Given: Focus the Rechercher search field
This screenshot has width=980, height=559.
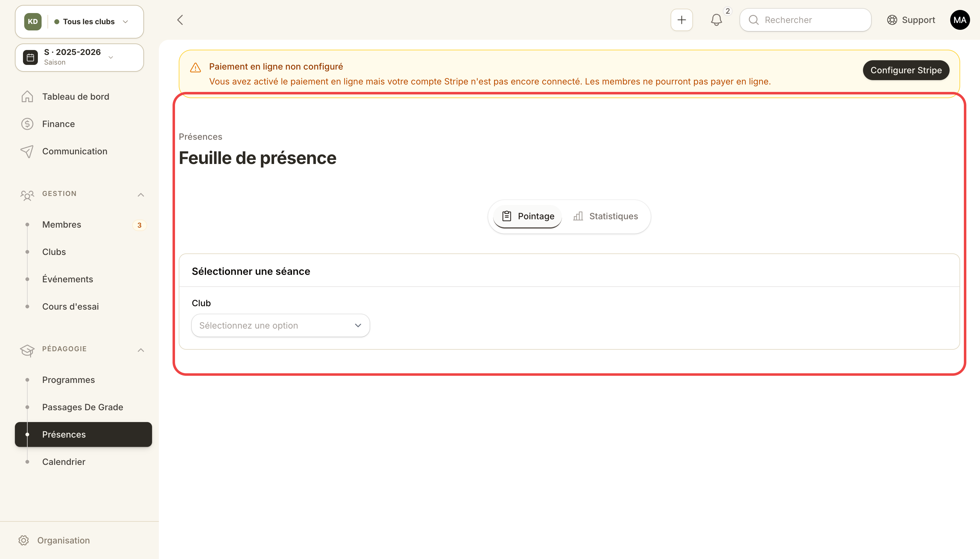Looking at the screenshot, I should (806, 20).
